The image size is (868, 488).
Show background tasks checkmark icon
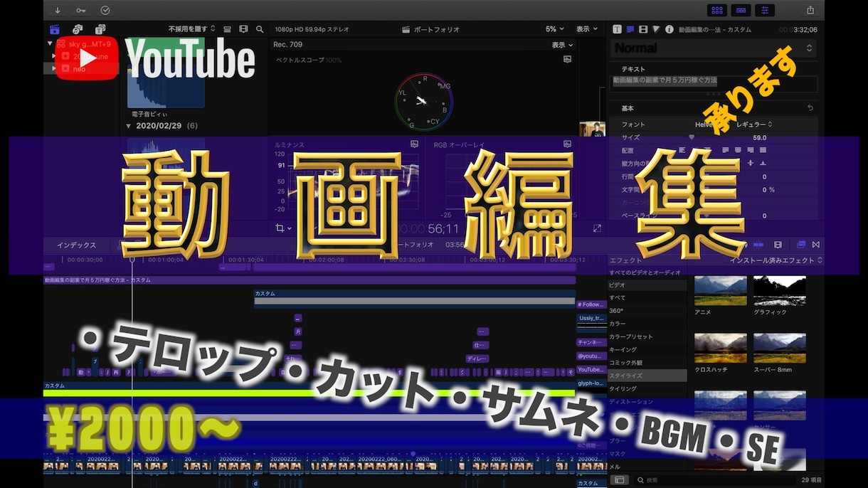(105, 10)
